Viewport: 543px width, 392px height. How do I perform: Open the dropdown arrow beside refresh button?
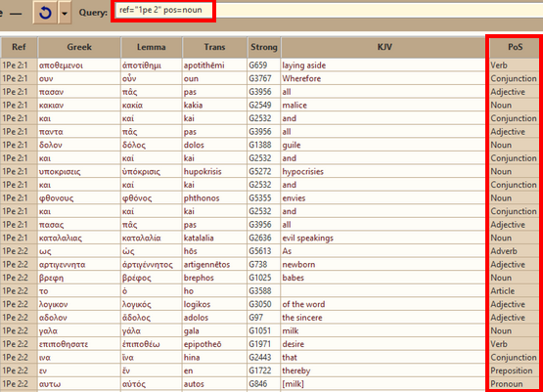[65, 13]
